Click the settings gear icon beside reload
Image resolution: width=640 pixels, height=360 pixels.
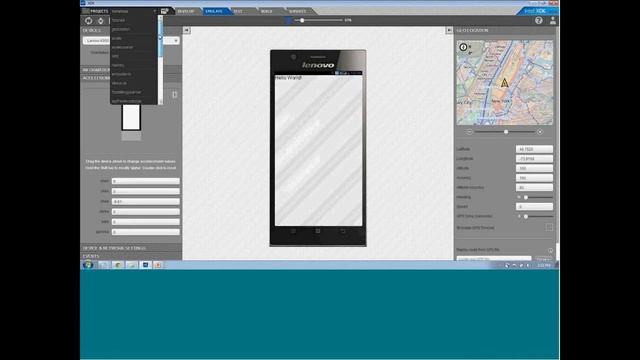101,20
